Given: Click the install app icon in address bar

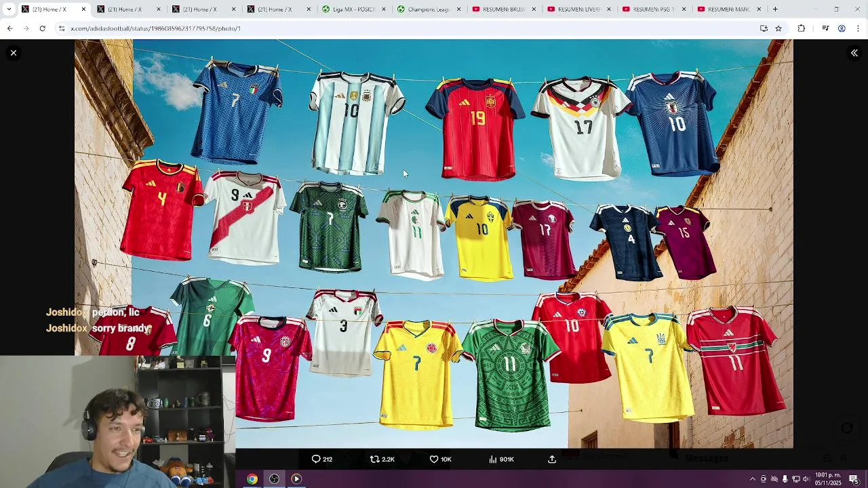Looking at the screenshot, I should [764, 28].
